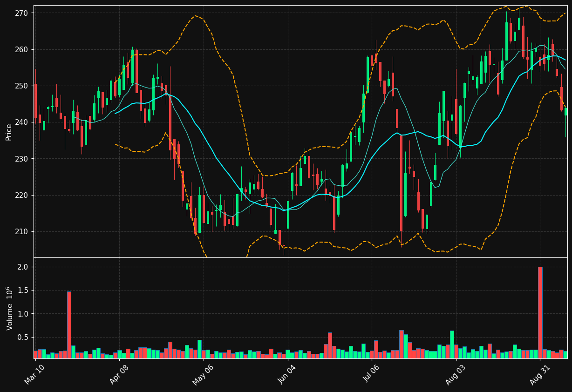Click the 1.5 million volume spike bar in March
Screen dimensions: 572x392
point(69,325)
